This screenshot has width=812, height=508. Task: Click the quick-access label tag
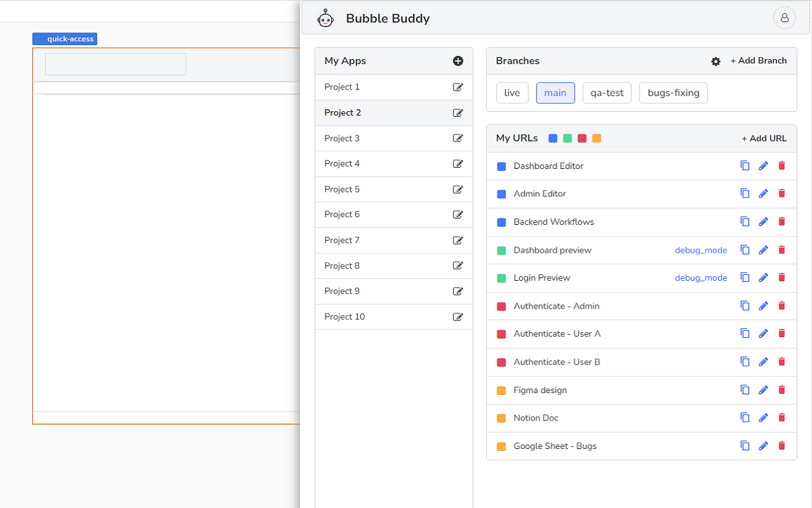[x=65, y=39]
